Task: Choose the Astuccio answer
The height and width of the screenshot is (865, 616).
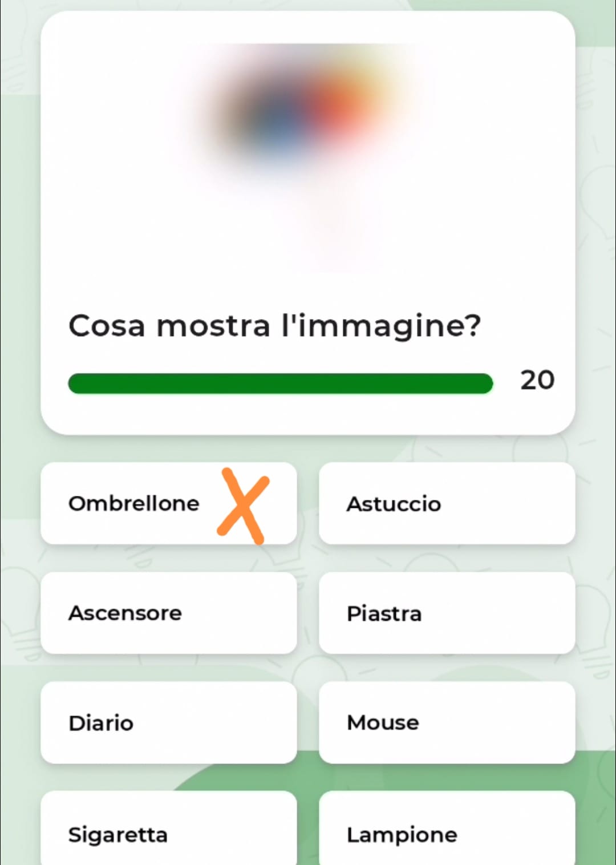Action: 447,503
